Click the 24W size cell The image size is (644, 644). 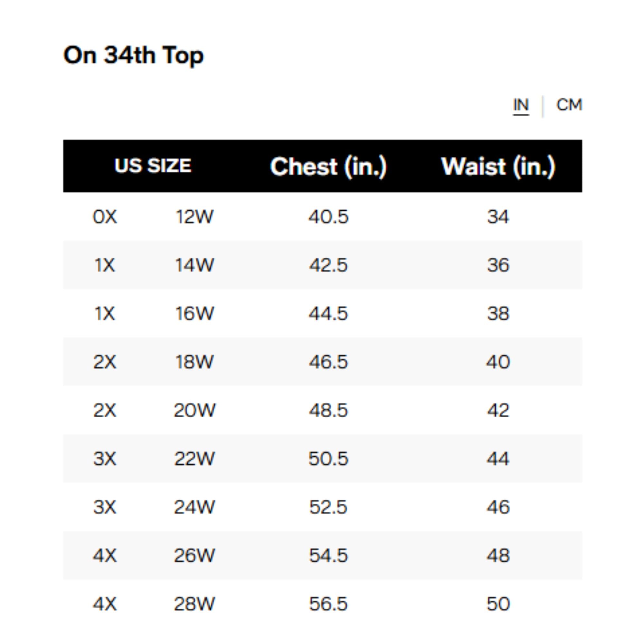(194, 507)
